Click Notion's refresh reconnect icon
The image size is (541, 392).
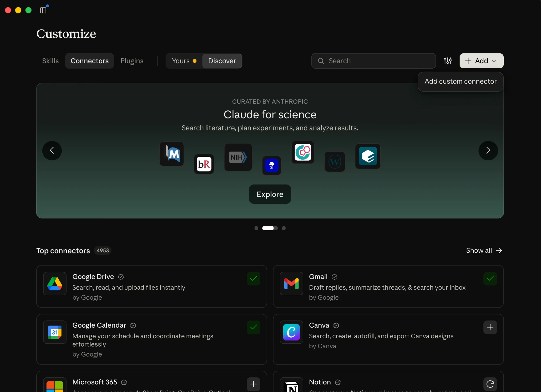[490, 384]
